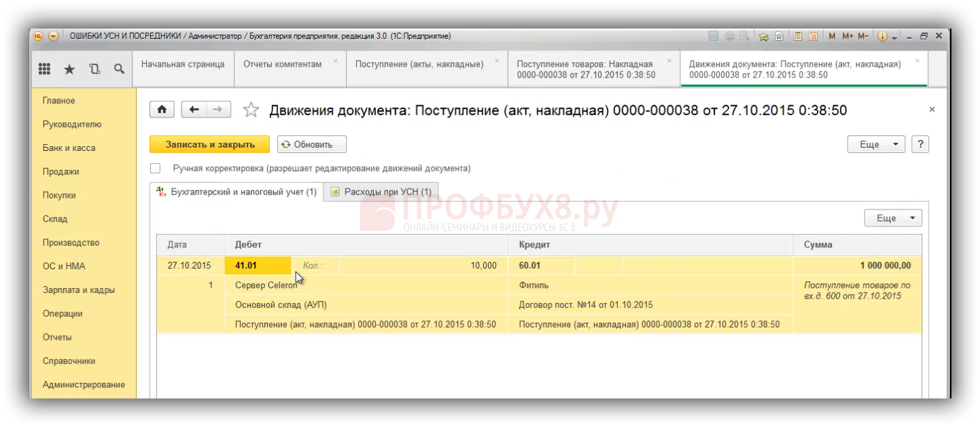Click 'Основной склад (АУП)' cell
The width and height of the screenshot is (980, 427).
tap(366, 305)
